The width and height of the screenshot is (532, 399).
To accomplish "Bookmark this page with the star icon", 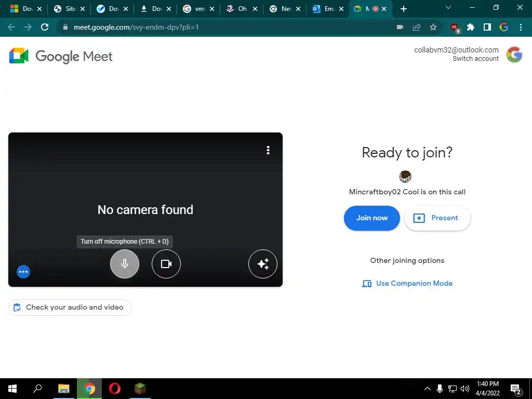I will [433, 27].
